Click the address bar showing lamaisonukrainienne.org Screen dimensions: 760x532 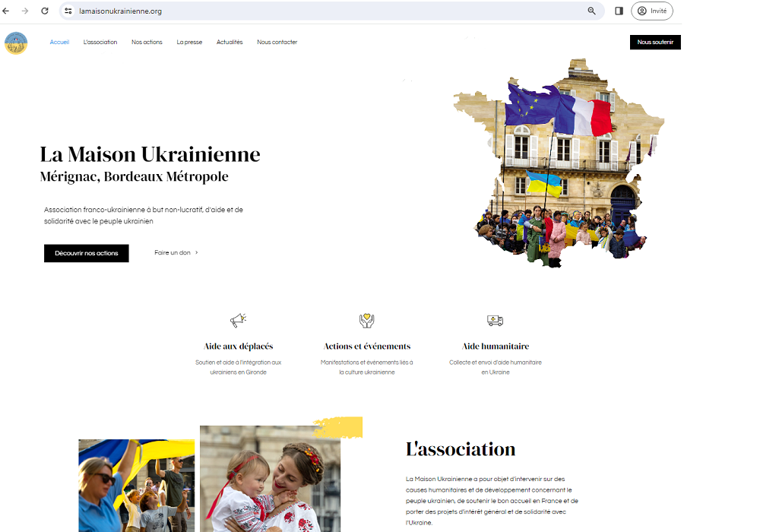330,11
